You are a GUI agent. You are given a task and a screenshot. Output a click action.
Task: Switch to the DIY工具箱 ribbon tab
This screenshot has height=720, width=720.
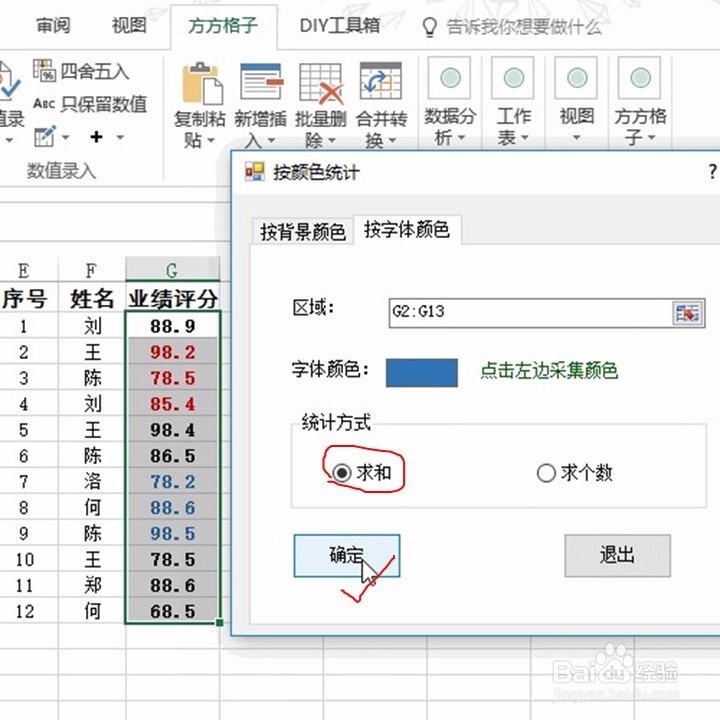[x=340, y=25]
